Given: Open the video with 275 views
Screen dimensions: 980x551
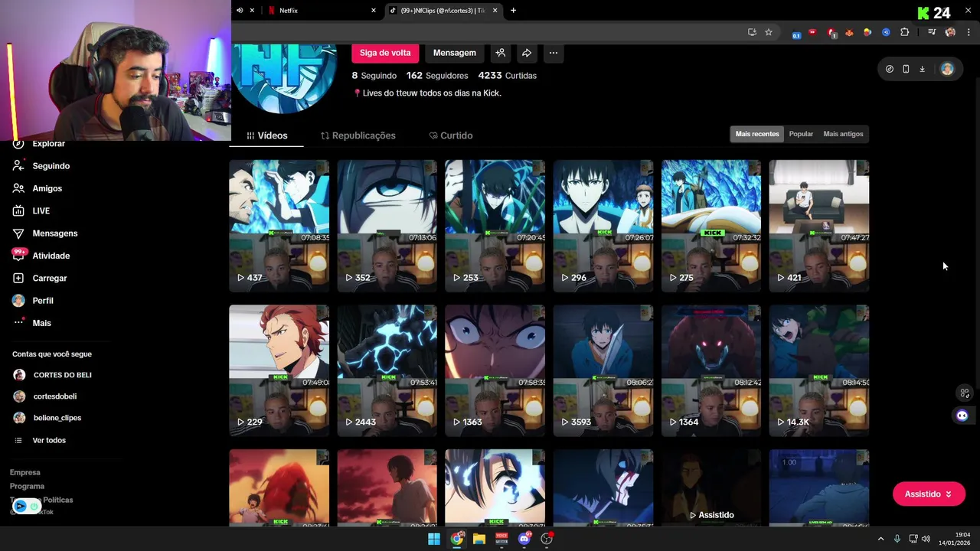Looking at the screenshot, I should (x=710, y=226).
